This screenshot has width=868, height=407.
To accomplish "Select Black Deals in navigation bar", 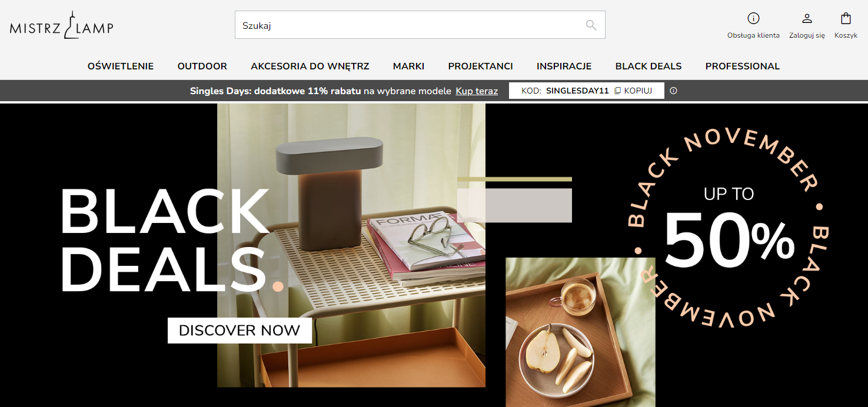I will tap(648, 66).
